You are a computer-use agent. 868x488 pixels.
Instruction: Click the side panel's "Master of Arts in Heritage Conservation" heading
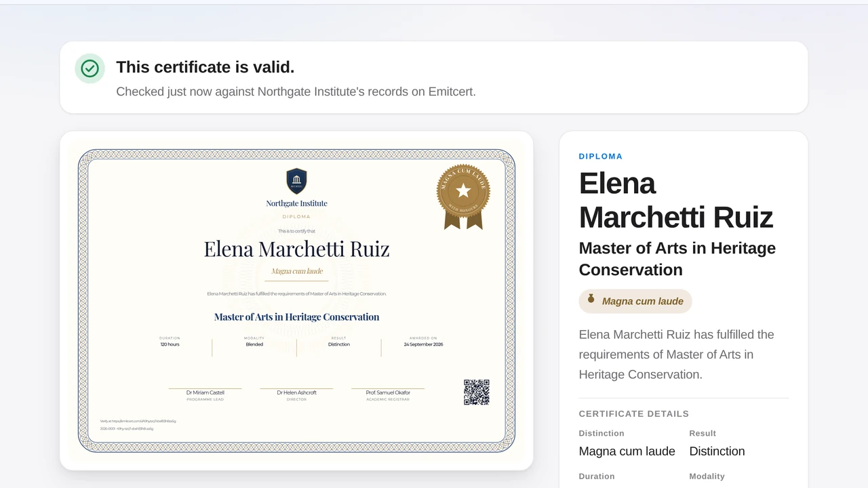click(x=677, y=259)
